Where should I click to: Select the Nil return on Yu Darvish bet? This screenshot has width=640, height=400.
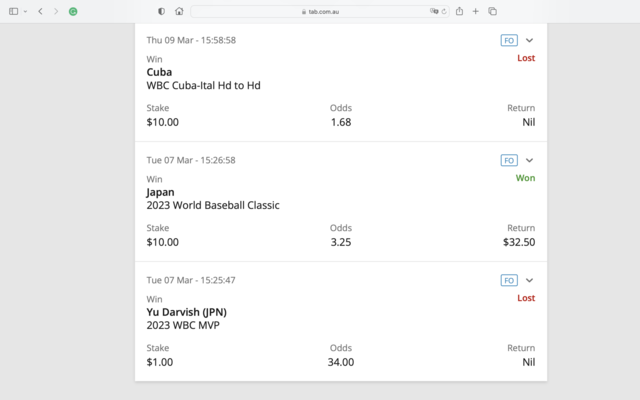pyautogui.click(x=529, y=362)
